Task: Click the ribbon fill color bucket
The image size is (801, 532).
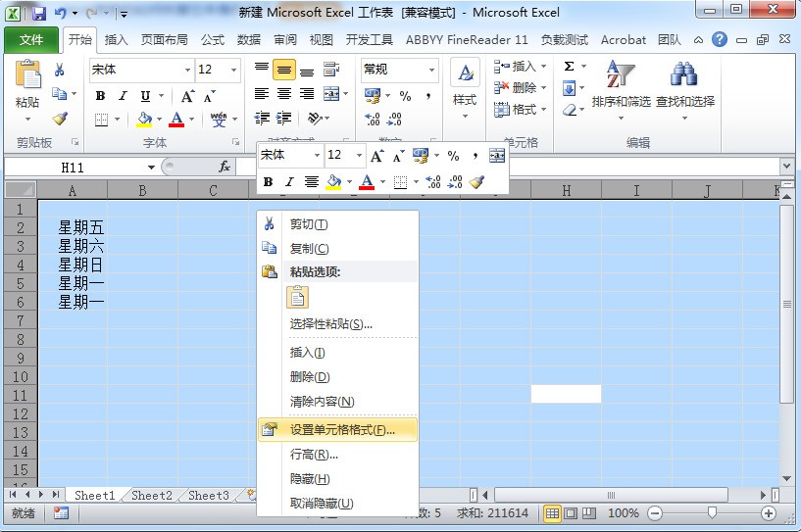Action: (x=144, y=120)
